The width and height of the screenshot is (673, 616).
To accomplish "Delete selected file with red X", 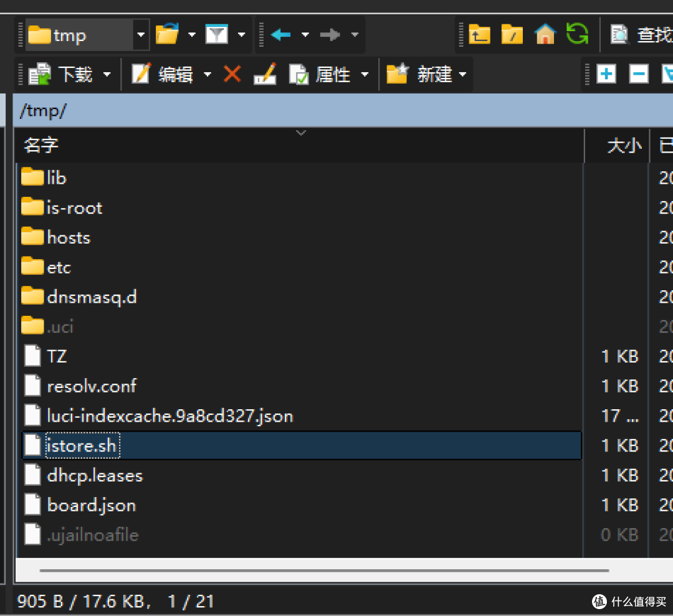I will tap(232, 75).
